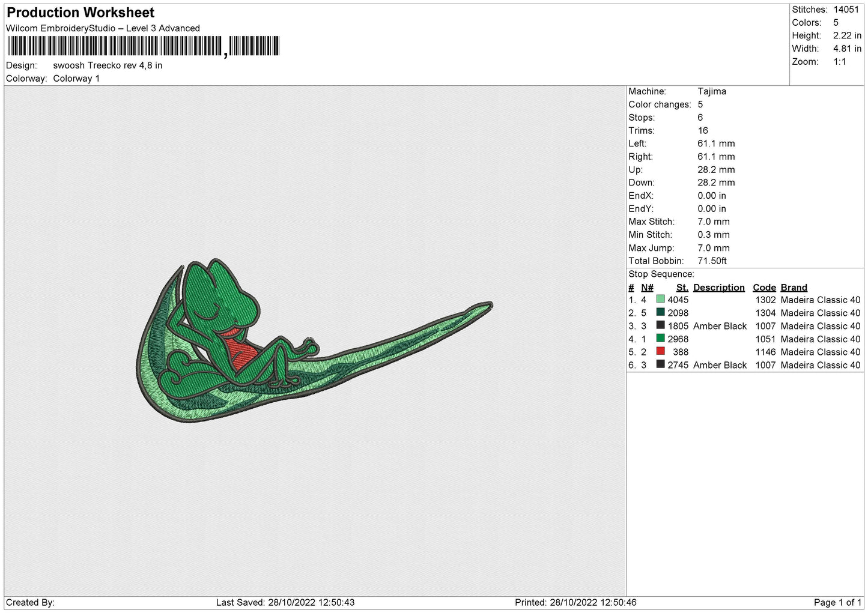Click the Code column header
Viewport: 868px width, 613px height.
pyautogui.click(x=764, y=288)
